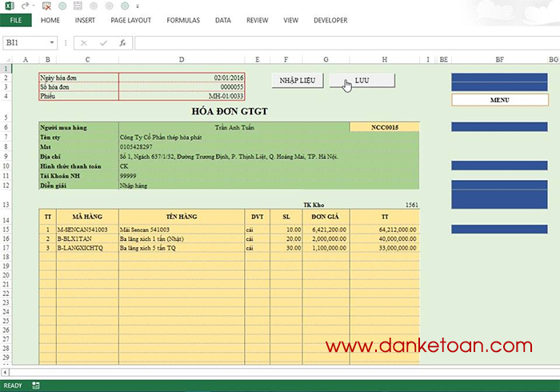Viewport: 560px width, 392px height.
Task: Click the formula bar confirm checkmark icon
Action: [103, 43]
